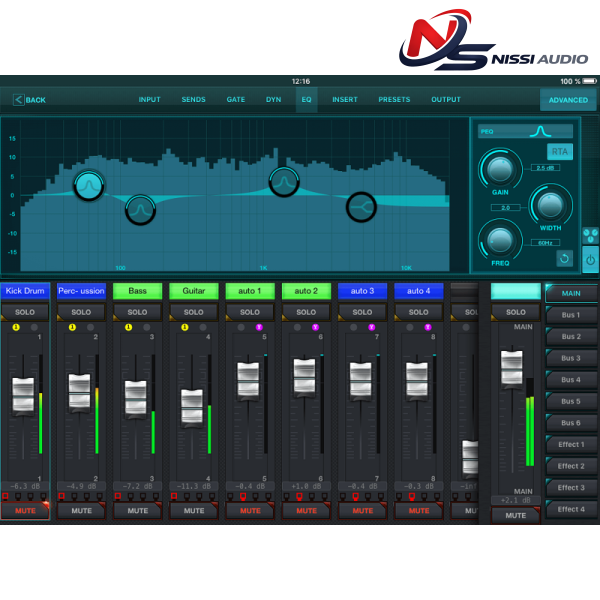This screenshot has width=600, height=600.
Task: Open the PRESETS tab
Action: point(394,100)
